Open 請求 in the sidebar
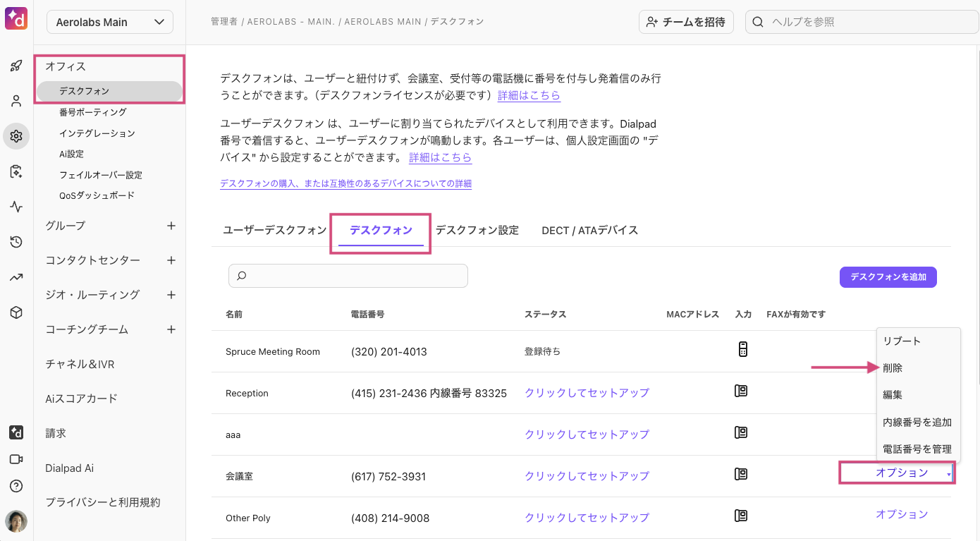The height and width of the screenshot is (541, 980). (56, 433)
